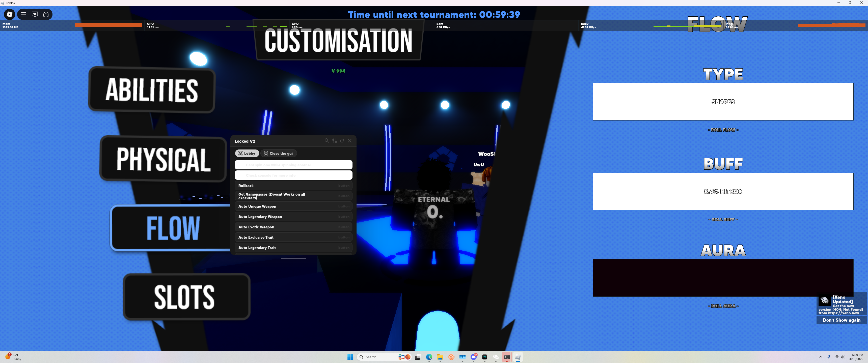868x363 pixels.
Task: Open the ABILITIES customisation menu
Action: (152, 89)
